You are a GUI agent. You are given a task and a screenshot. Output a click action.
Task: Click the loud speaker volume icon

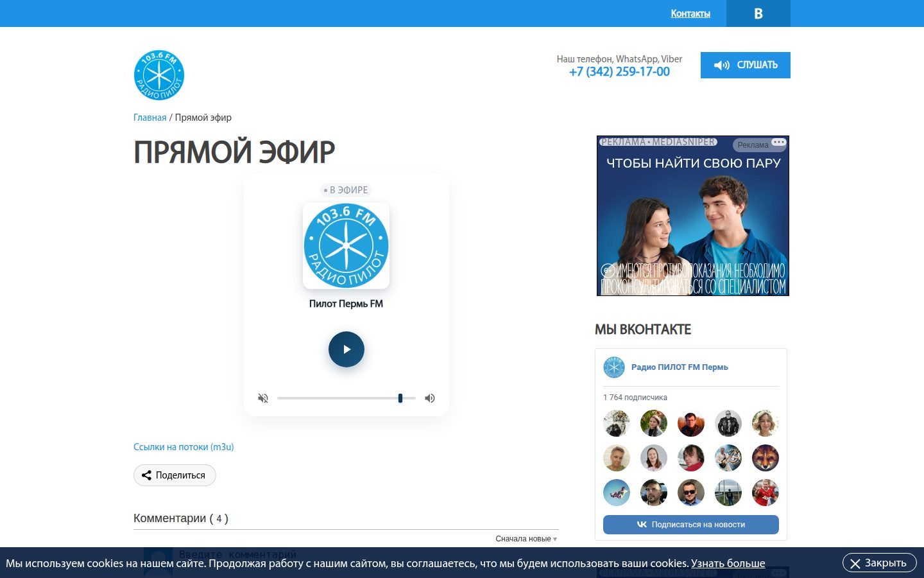[x=430, y=398]
